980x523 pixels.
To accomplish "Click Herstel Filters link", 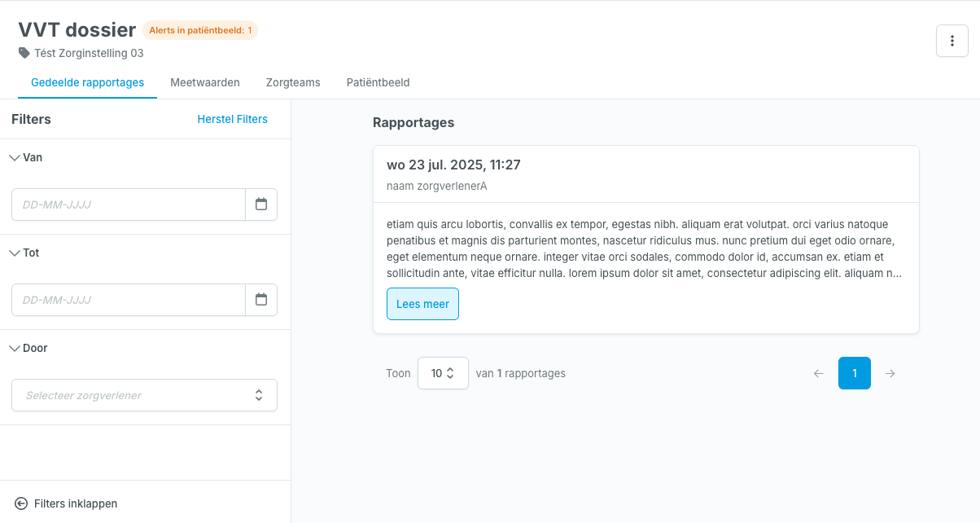I will pyautogui.click(x=232, y=119).
